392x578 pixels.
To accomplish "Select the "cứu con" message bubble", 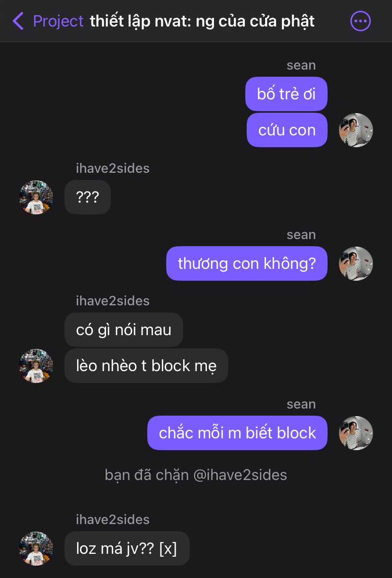I will click(x=287, y=130).
